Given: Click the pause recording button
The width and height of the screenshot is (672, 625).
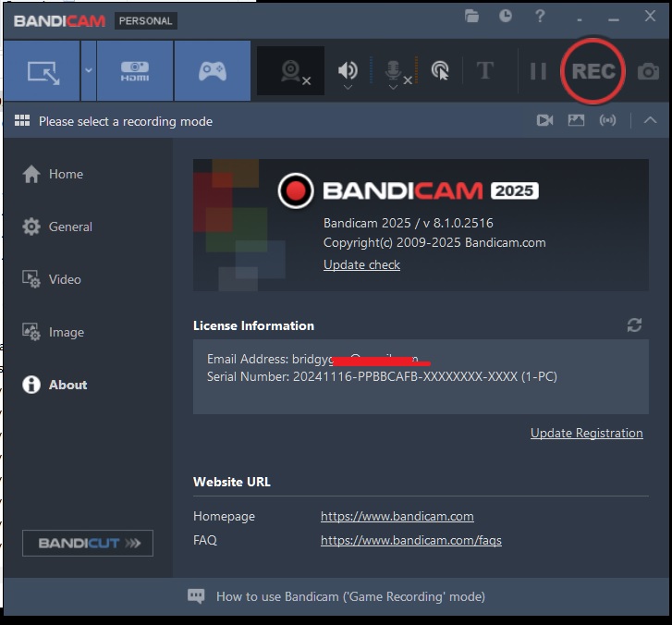Looking at the screenshot, I should tap(538, 71).
